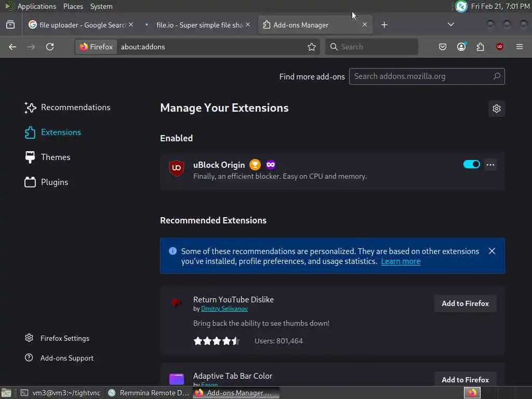532x399 pixels.
Task: Click the private browsing mask badge
Action: point(270,165)
